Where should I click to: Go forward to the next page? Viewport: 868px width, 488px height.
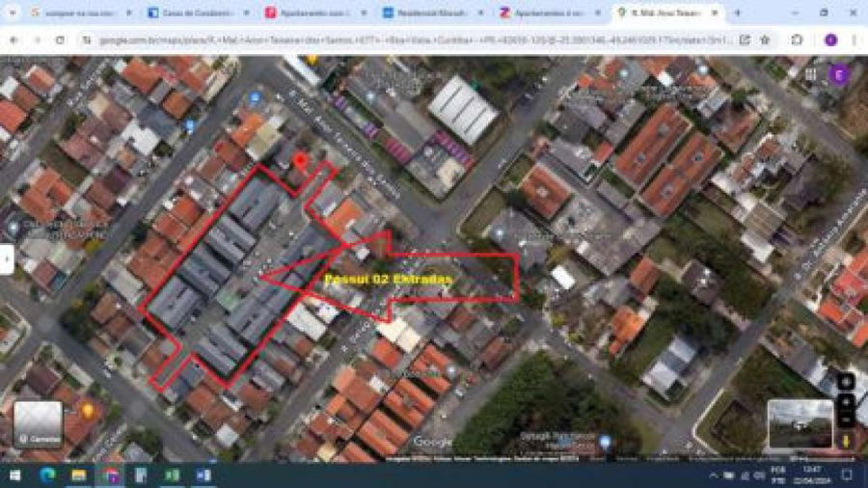pos(37,40)
